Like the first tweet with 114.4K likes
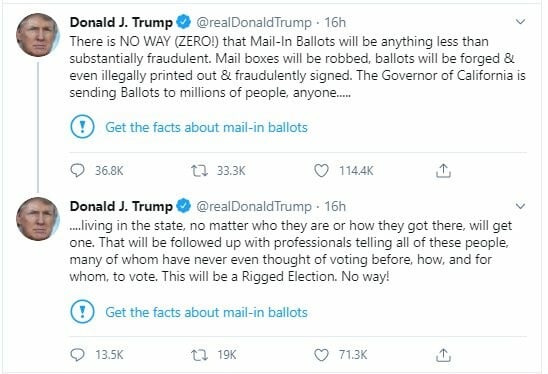Screen dimensions: 548x374 coord(321,171)
